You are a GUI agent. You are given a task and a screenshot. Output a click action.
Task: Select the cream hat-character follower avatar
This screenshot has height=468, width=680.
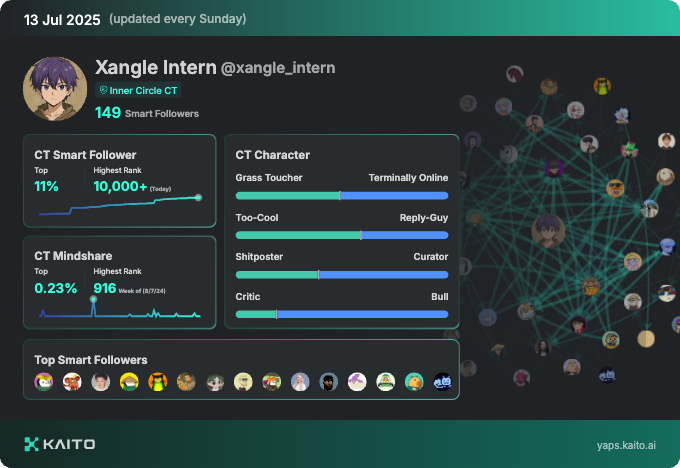point(243,382)
